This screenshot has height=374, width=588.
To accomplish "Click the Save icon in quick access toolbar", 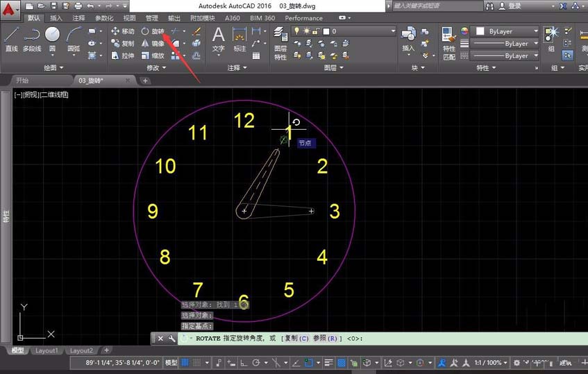I will [x=53, y=6].
